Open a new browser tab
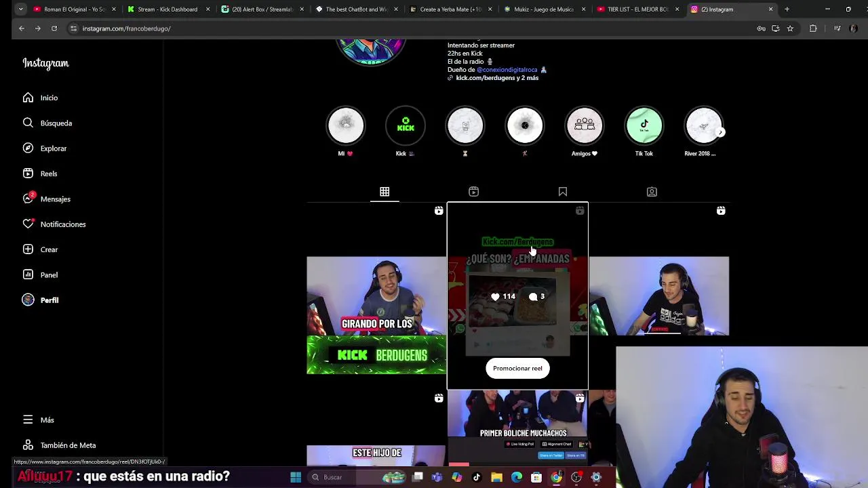Viewport: 868px width, 488px height. pyautogui.click(x=787, y=9)
